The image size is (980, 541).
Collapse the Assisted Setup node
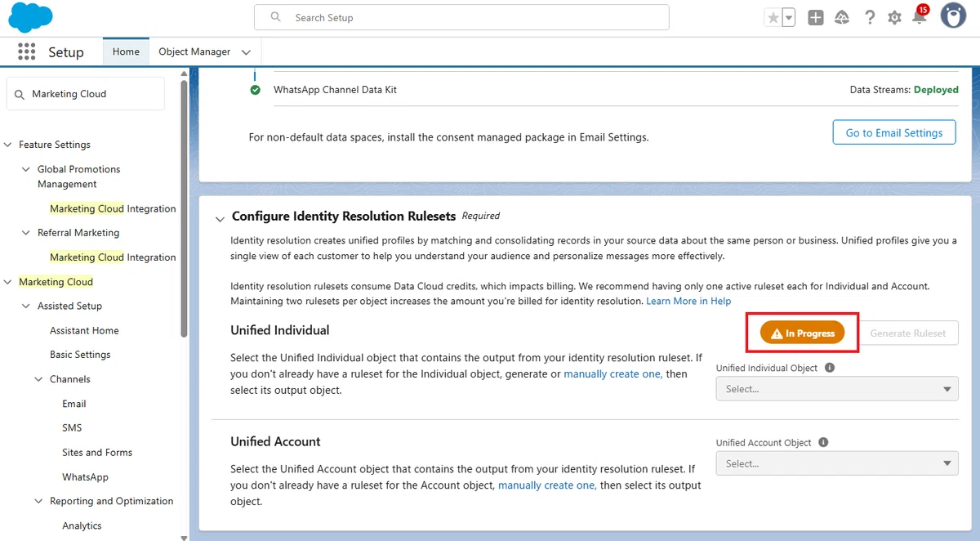pos(27,306)
